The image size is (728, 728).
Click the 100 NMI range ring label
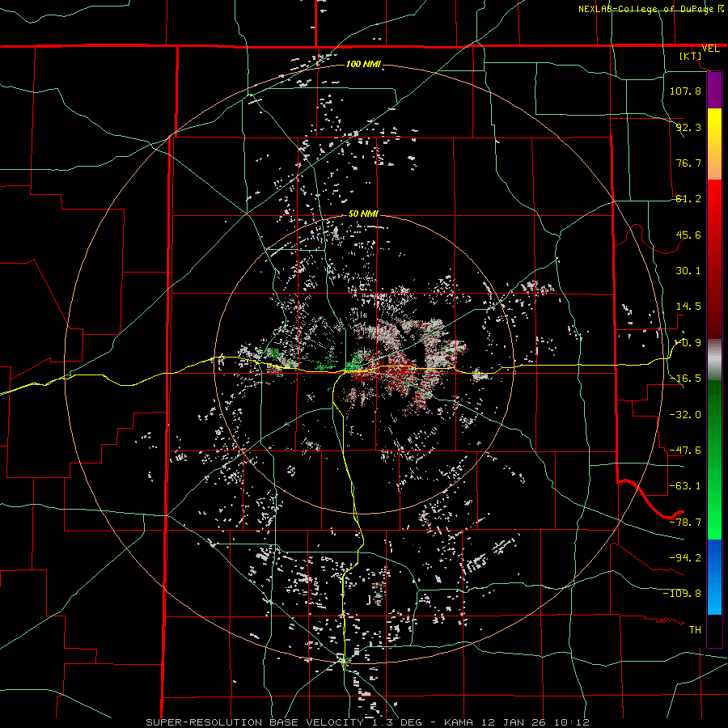pos(363,64)
